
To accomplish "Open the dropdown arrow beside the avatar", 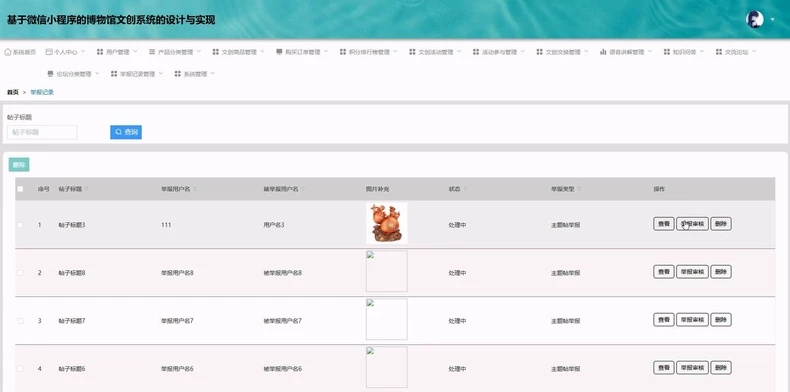I will pos(773,20).
